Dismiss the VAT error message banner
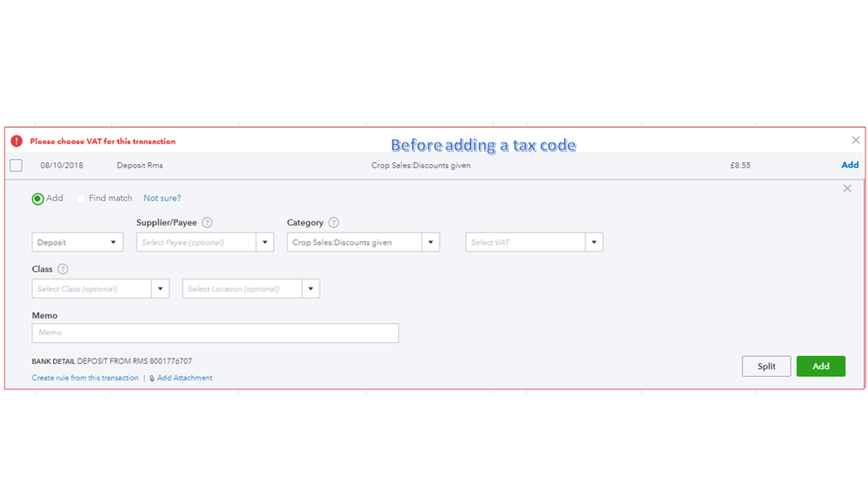 coord(856,140)
